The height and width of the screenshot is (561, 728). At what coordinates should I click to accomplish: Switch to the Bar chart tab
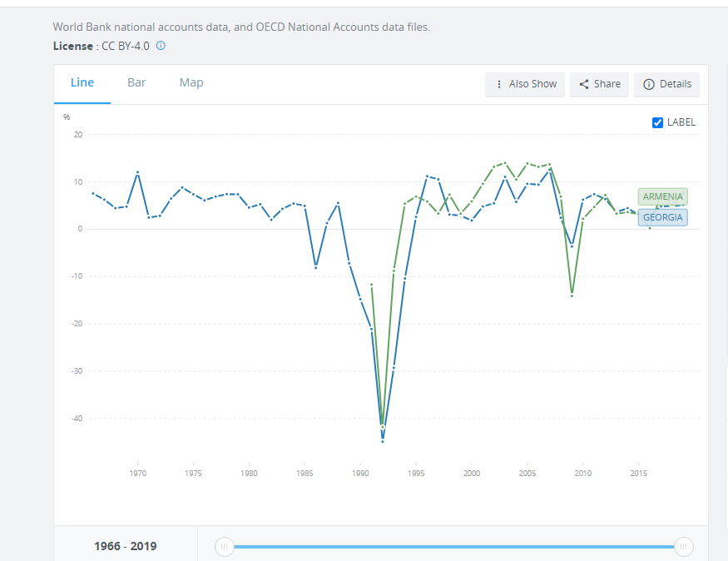[136, 82]
